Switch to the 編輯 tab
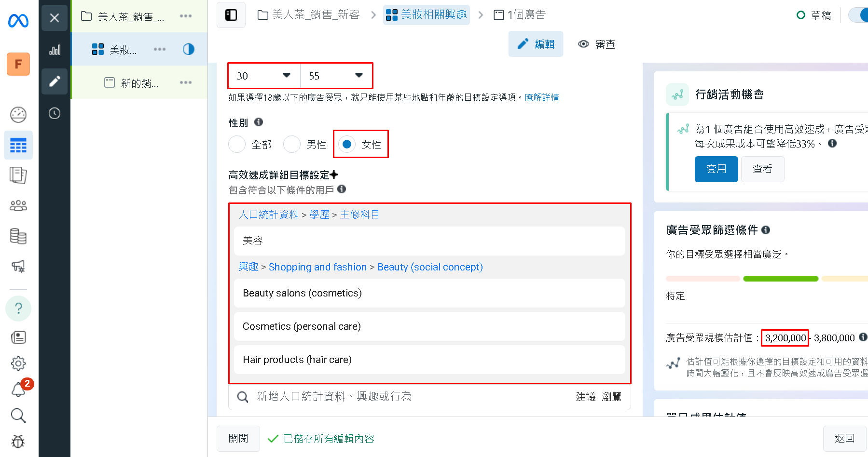Screen dimensions: 868x457 tap(536, 44)
